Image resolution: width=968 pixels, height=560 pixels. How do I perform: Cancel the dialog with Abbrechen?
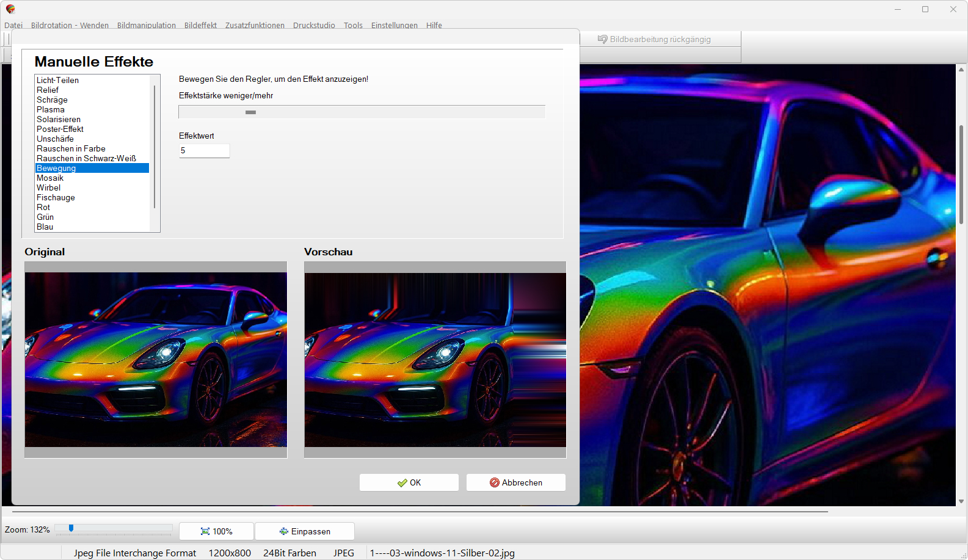(x=515, y=482)
